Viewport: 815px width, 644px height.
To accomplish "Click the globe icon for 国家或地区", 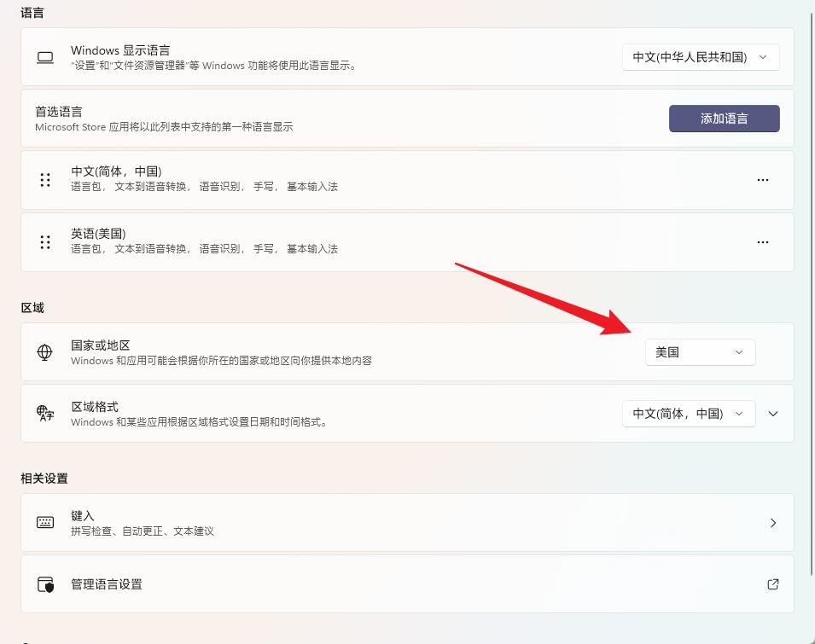I will click(44, 352).
